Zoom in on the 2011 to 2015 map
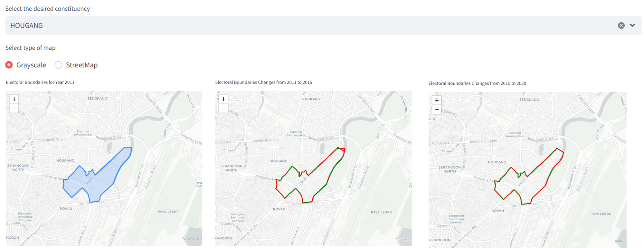Viewport: 644px width, 248px height. [x=223, y=99]
